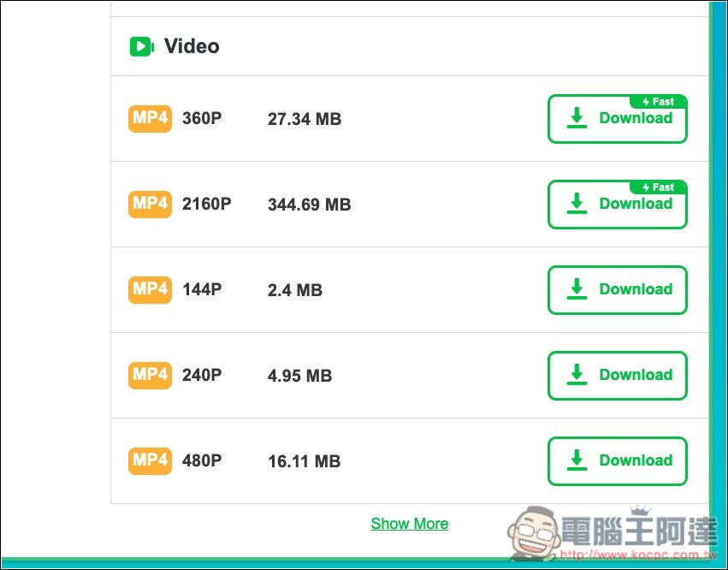728x570 pixels.
Task: Select the MP4 badge beside 360P
Action: (x=150, y=119)
